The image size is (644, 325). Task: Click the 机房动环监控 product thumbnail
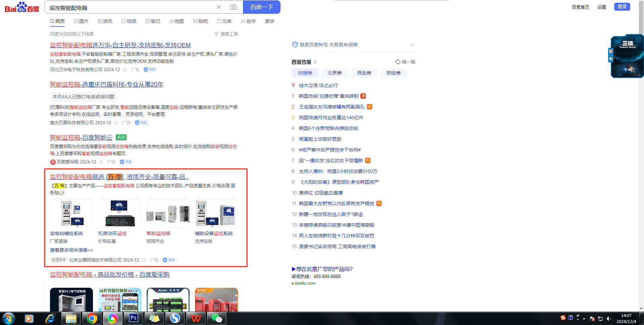pos(120,213)
